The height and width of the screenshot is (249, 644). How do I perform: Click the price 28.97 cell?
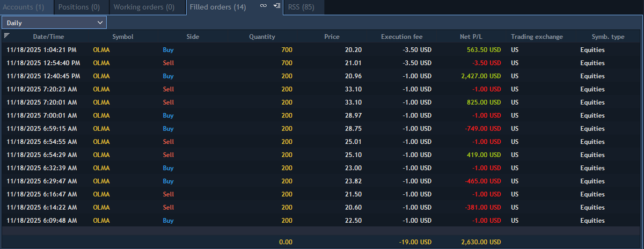[354, 115]
